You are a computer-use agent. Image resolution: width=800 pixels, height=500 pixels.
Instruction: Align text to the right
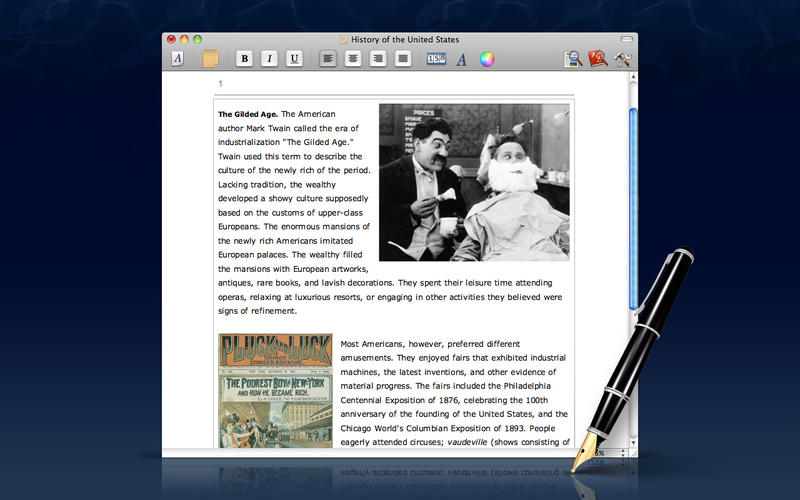coord(377,59)
